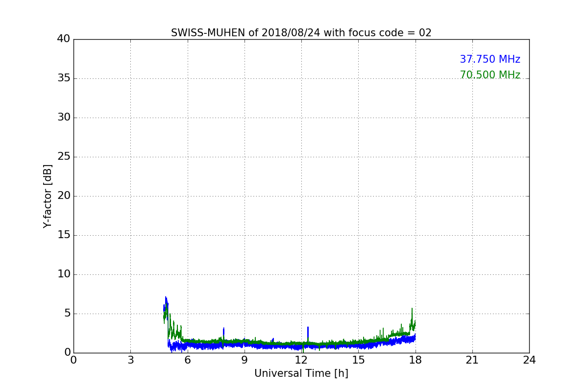
Task: Click the blue spike near 8 hours
Action: tap(223, 334)
